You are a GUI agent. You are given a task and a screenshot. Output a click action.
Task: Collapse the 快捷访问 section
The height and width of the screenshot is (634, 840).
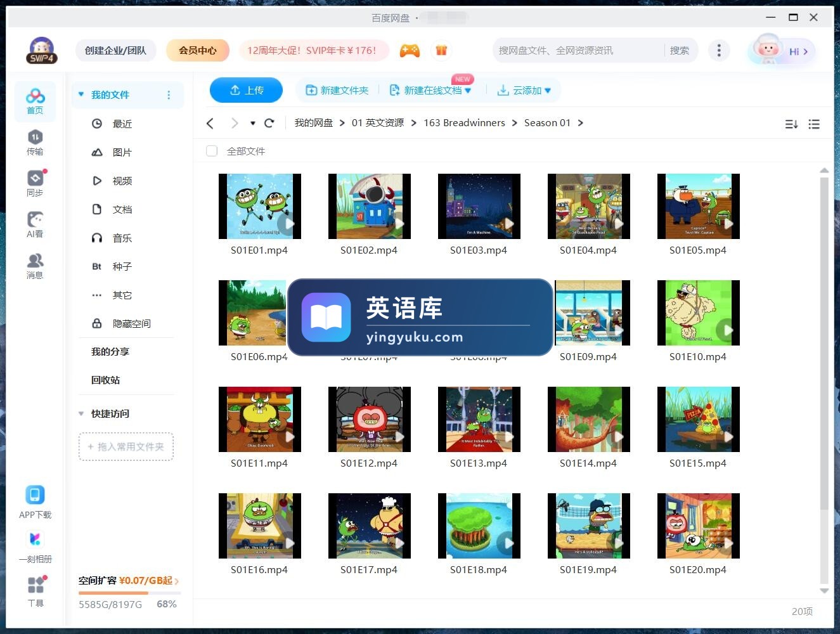(81, 413)
